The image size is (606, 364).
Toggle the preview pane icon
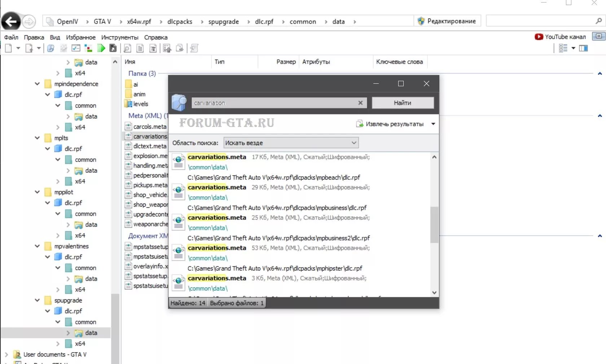click(x=583, y=48)
